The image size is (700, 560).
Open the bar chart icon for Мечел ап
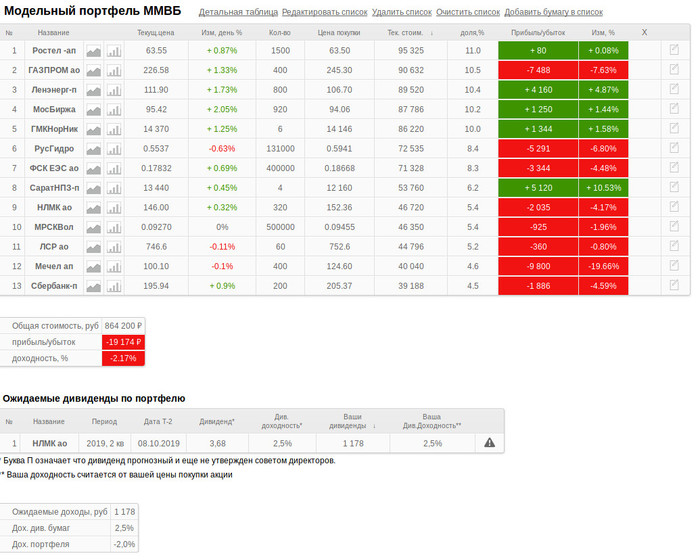click(114, 266)
